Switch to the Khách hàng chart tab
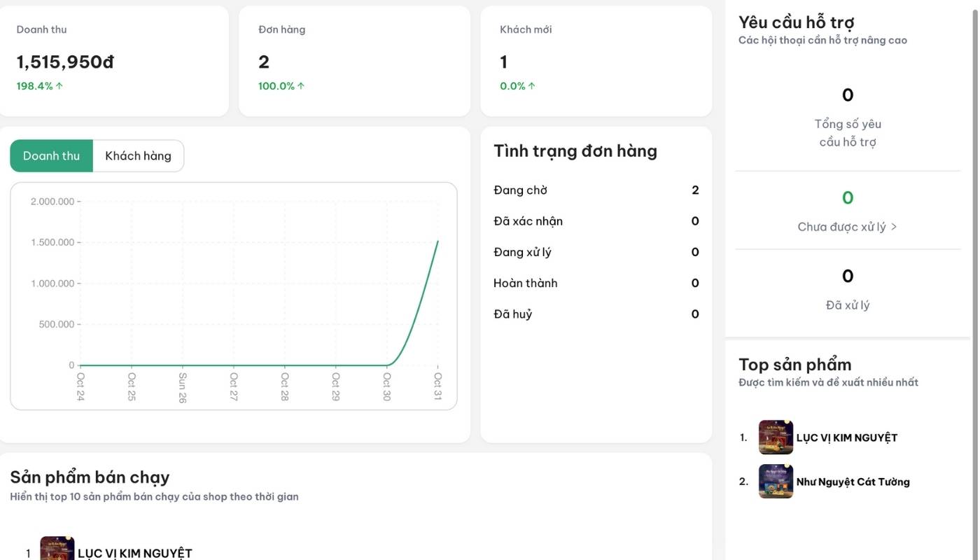 [138, 155]
